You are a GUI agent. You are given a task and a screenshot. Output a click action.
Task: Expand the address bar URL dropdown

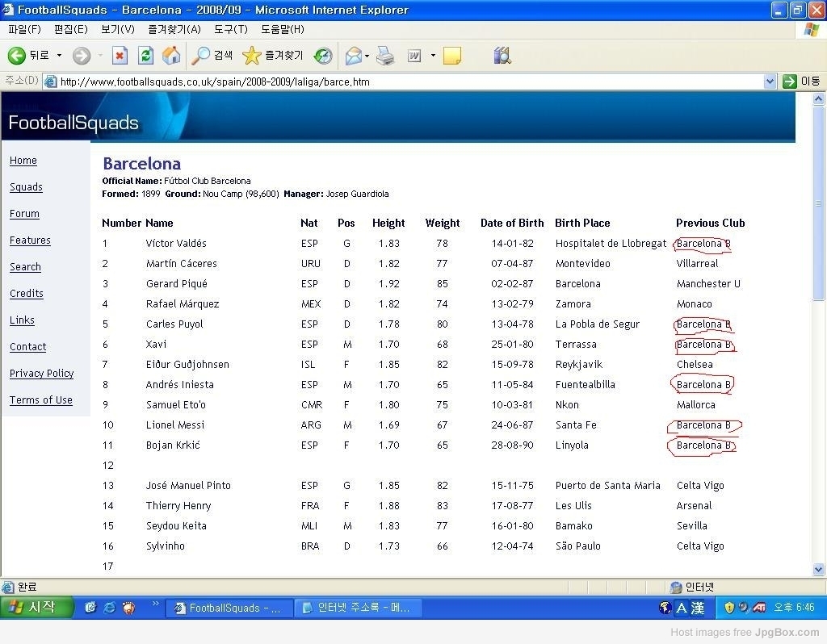click(770, 82)
